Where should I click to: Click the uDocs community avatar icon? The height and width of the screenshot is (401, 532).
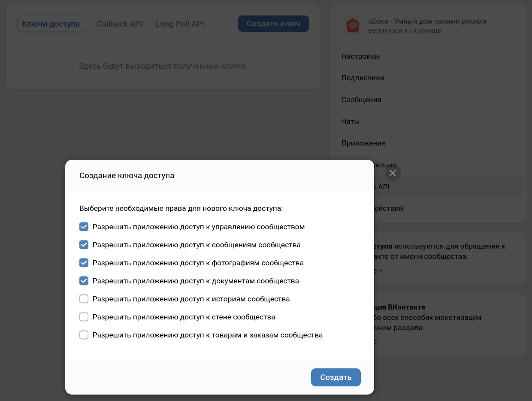tap(353, 26)
